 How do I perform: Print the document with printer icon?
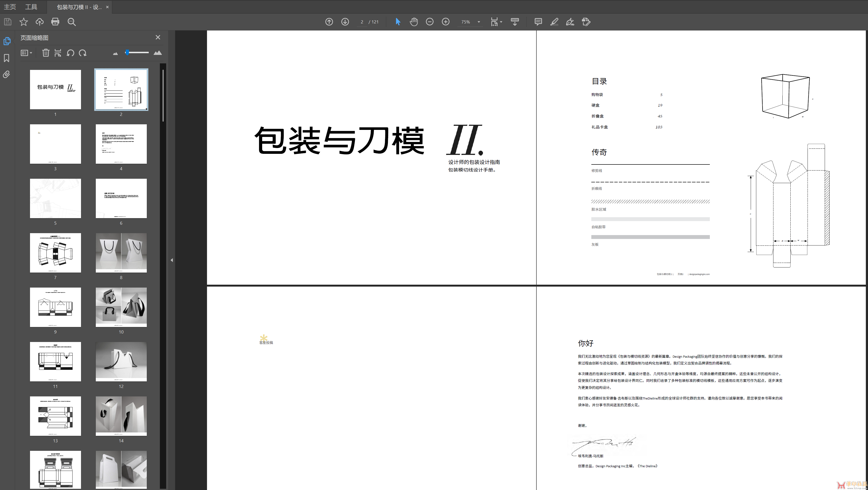(x=55, y=22)
